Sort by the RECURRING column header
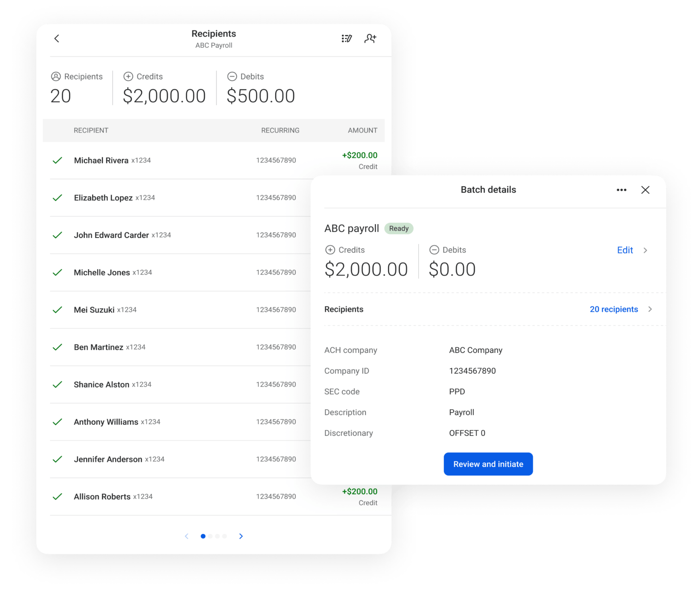The height and width of the screenshot is (590, 700). (x=280, y=130)
